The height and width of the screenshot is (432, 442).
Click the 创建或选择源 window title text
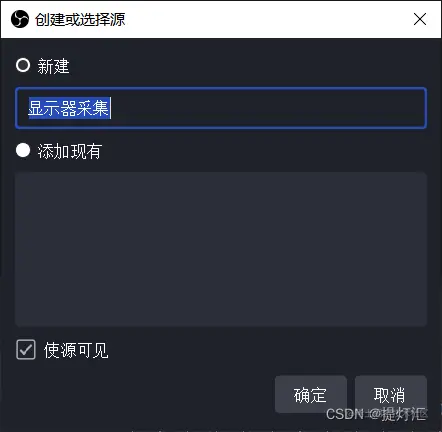(80, 19)
